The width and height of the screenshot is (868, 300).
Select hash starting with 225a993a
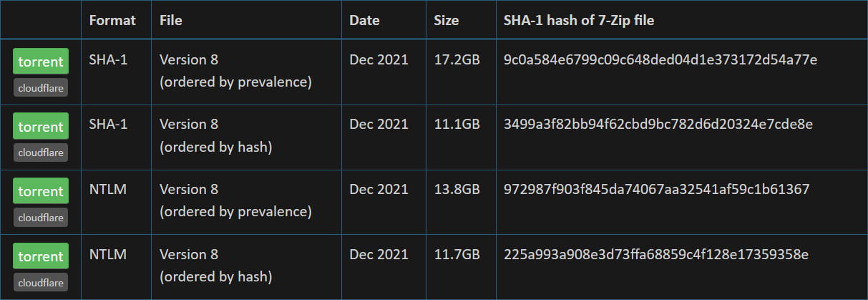pos(656,254)
